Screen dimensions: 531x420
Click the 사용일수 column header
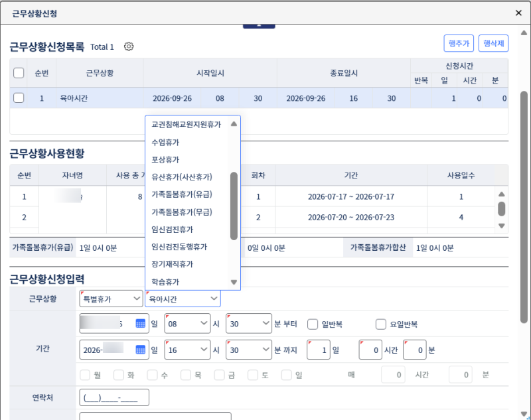(x=461, y=175)
